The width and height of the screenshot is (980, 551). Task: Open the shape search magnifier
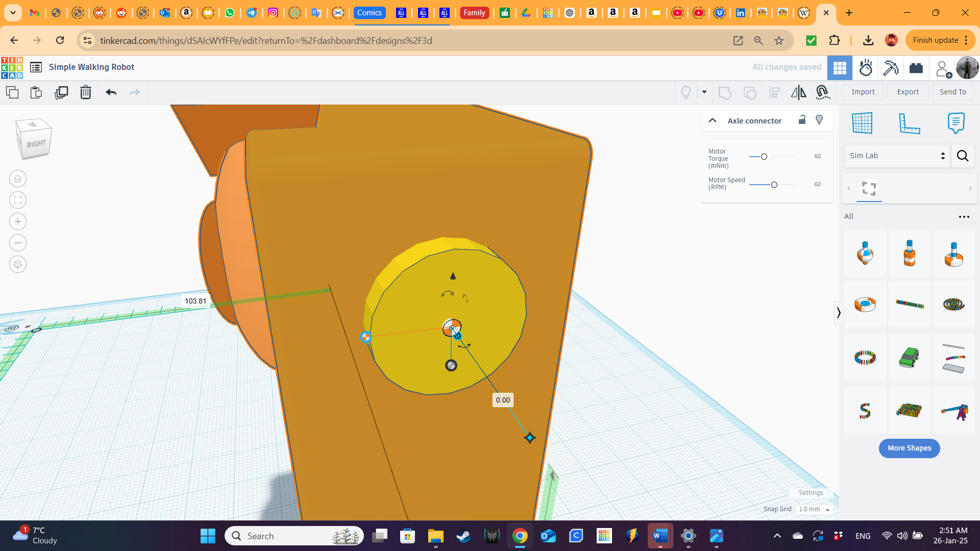963,156
